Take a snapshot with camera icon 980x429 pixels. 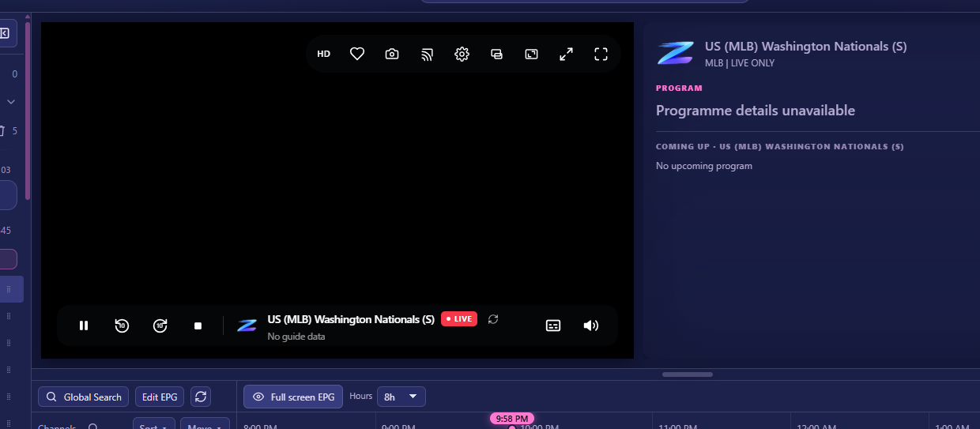(392, 55)
